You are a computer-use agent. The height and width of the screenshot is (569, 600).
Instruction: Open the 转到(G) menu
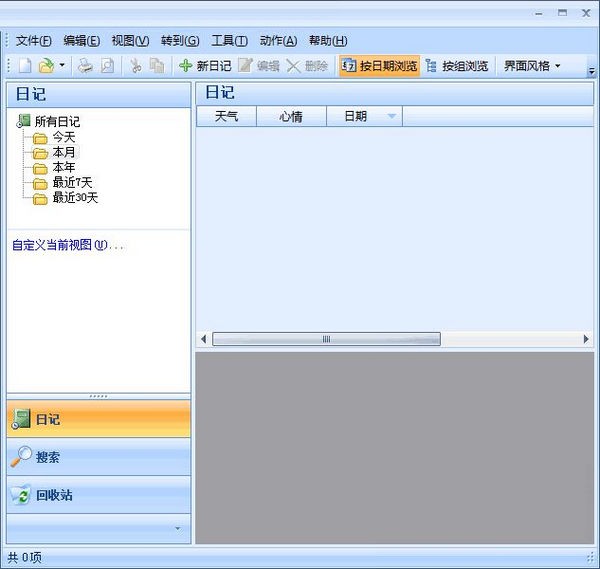point(180,41)
